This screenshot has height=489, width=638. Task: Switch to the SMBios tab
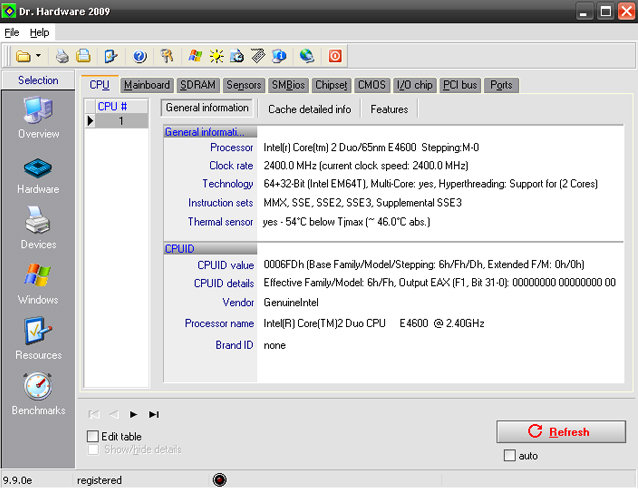(x=288, y=85)
